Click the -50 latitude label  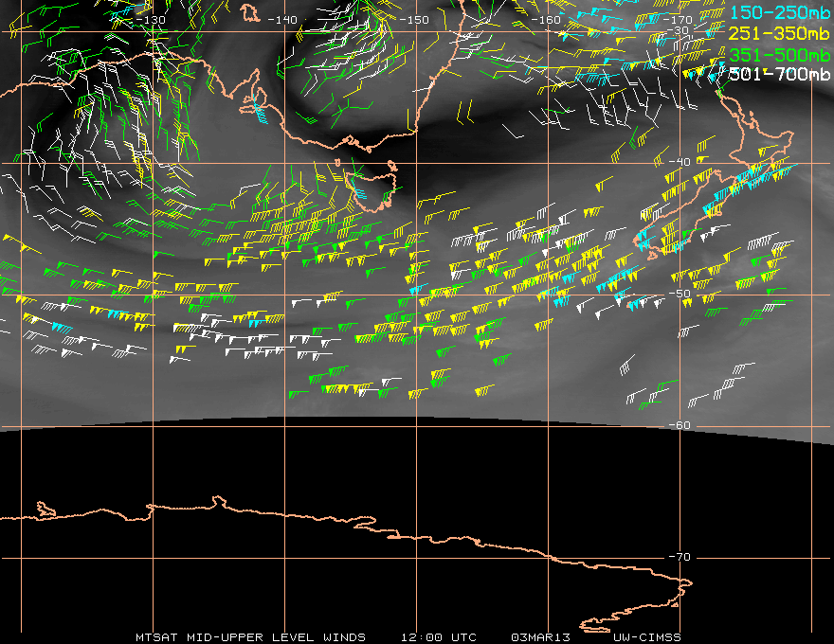tap(680, 294)
